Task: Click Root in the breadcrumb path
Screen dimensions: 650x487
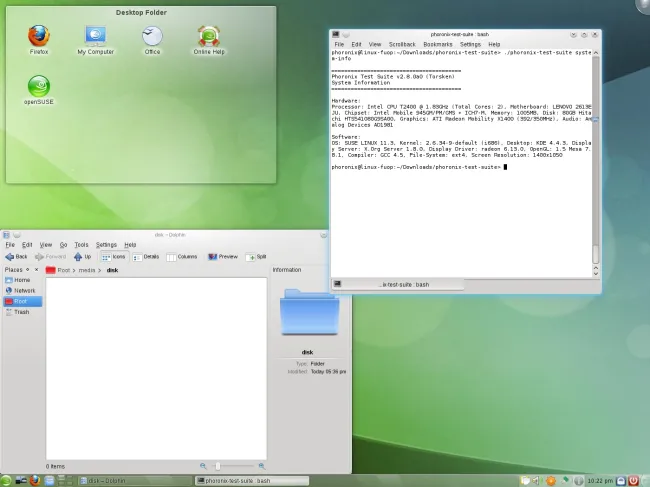Action: pyautogui.click(x=63, y=270)
